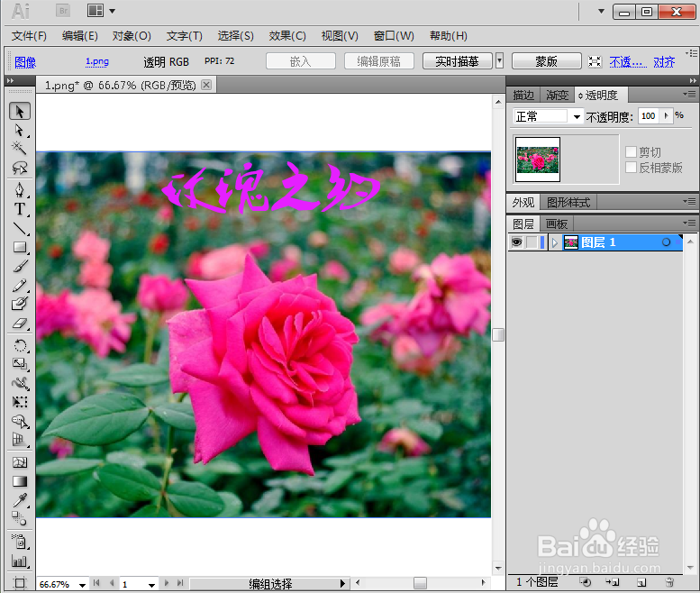The image size is (700, 593).
Task: Activate the Gradient tool
Action: [x=20, y=481]
